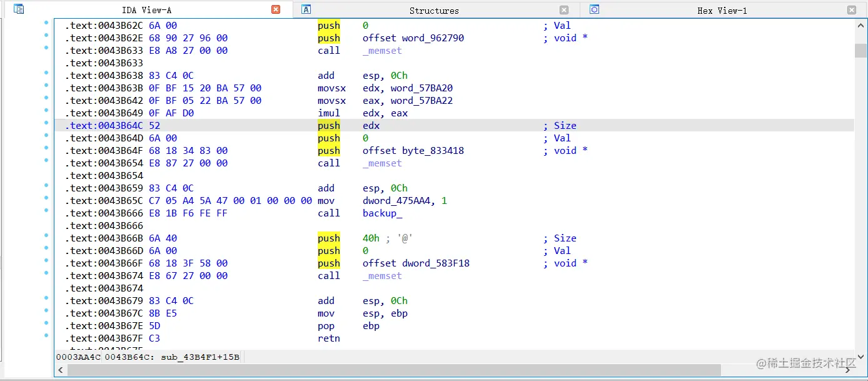Click 'eax, word_57BA22' operand
Viewport: 868px width, 381px height.
point(408,101)
